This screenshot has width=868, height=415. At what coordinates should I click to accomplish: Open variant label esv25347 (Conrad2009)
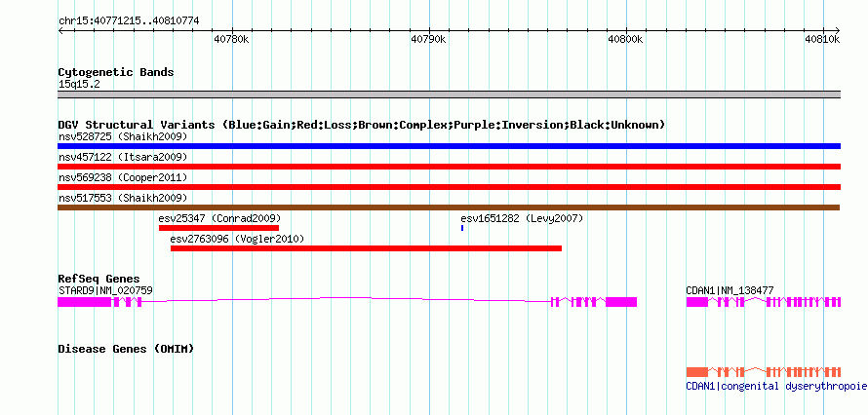(x=219, y=218)
